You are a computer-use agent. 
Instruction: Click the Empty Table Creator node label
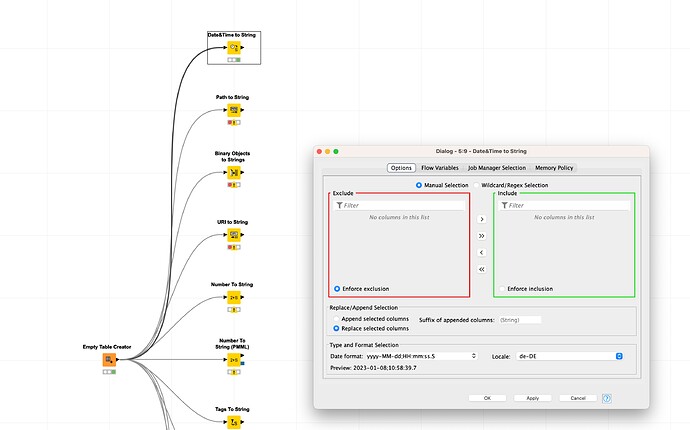[107, 347]
